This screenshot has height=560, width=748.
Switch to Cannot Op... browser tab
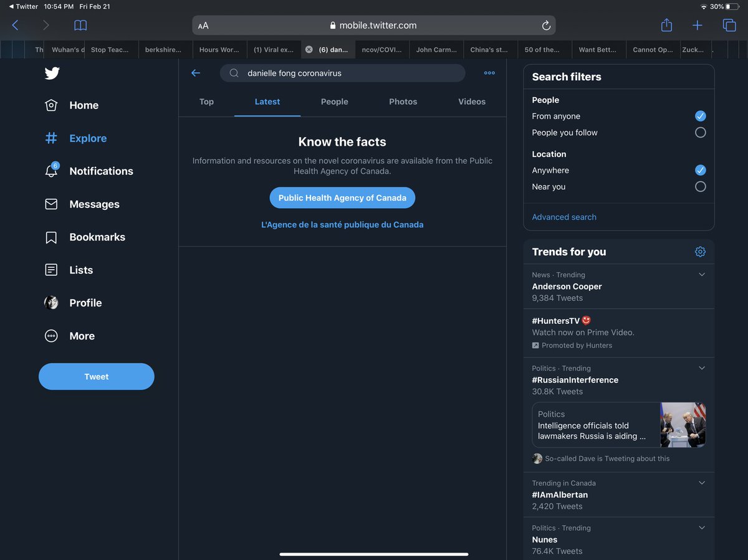click(653, 50)
